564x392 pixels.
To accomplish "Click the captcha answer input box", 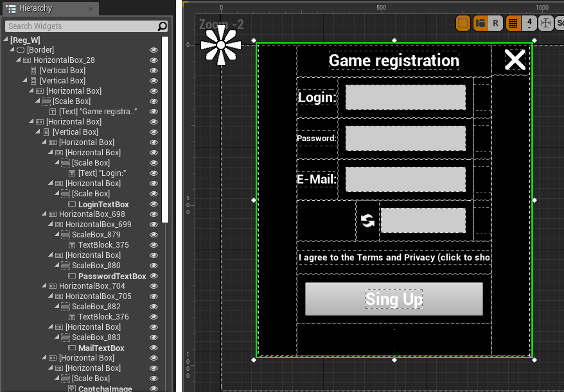I will tap(423, 220).
